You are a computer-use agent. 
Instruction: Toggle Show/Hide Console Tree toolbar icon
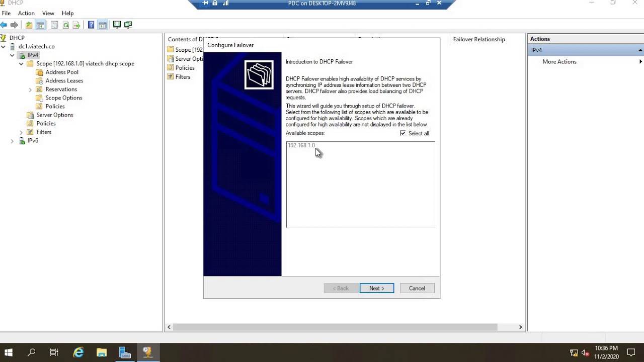click(x=40, y=25)
